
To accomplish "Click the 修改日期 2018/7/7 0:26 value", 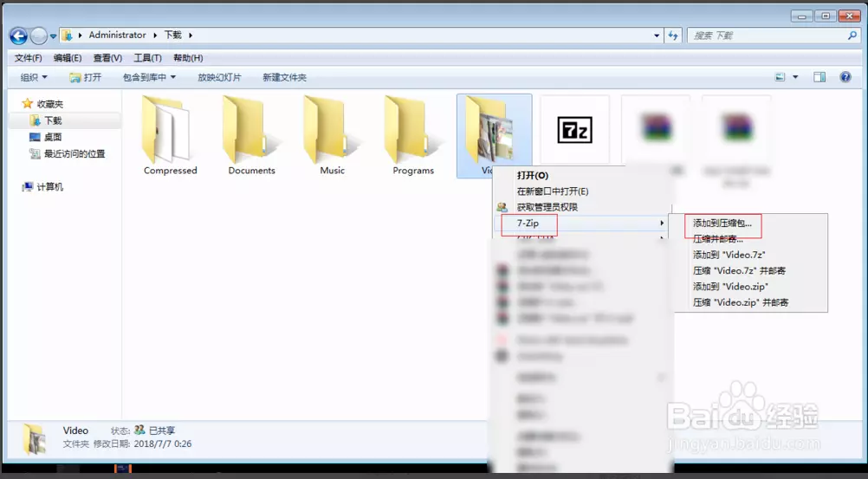I will [x=163, y=443].
